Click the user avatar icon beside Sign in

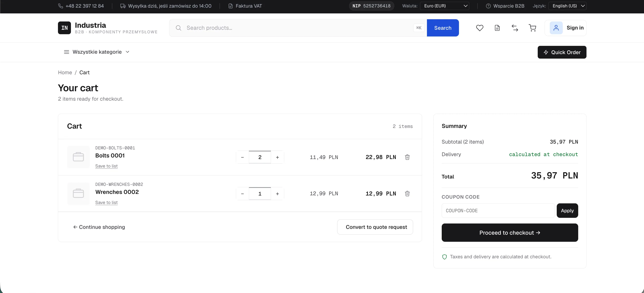[556, 28]
